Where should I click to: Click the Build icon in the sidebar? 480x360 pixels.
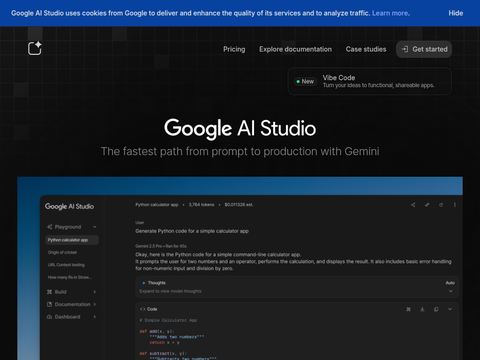[x=50, y=292]
